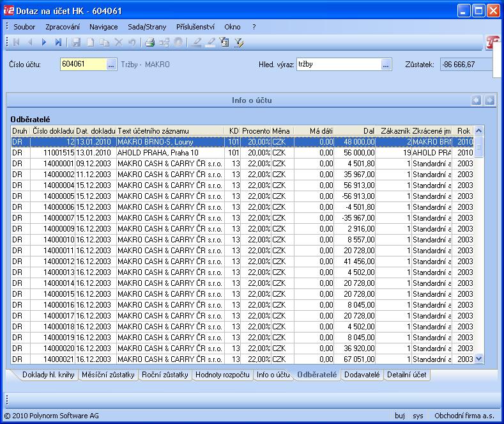The height and width of the screenshot is (424, 504).
Task: Open the Okno menu
Action: 233,27
